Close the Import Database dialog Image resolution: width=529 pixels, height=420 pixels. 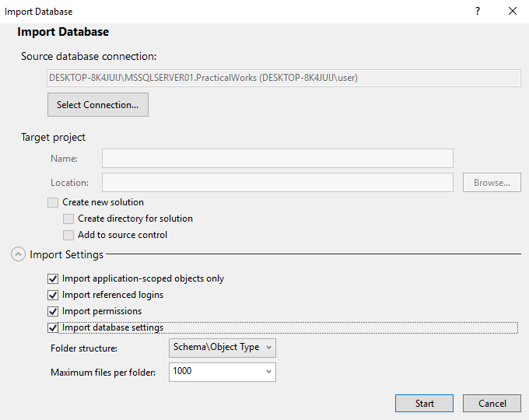click(x=512, y=11)
